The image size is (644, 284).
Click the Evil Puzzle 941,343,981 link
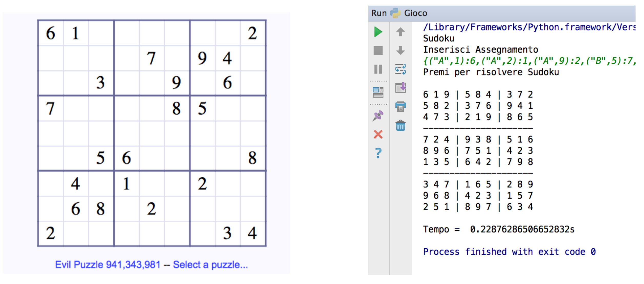point(108,265)
